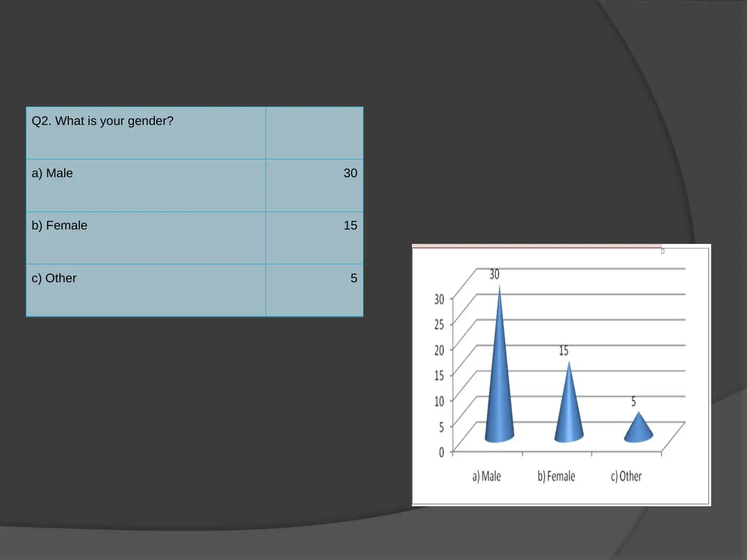Click the y-axis value 10

[439, 401]
